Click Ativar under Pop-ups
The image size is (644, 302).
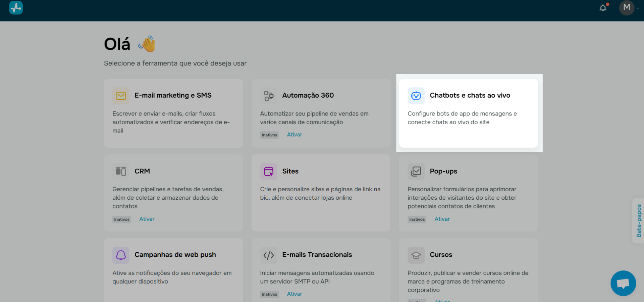442,219
